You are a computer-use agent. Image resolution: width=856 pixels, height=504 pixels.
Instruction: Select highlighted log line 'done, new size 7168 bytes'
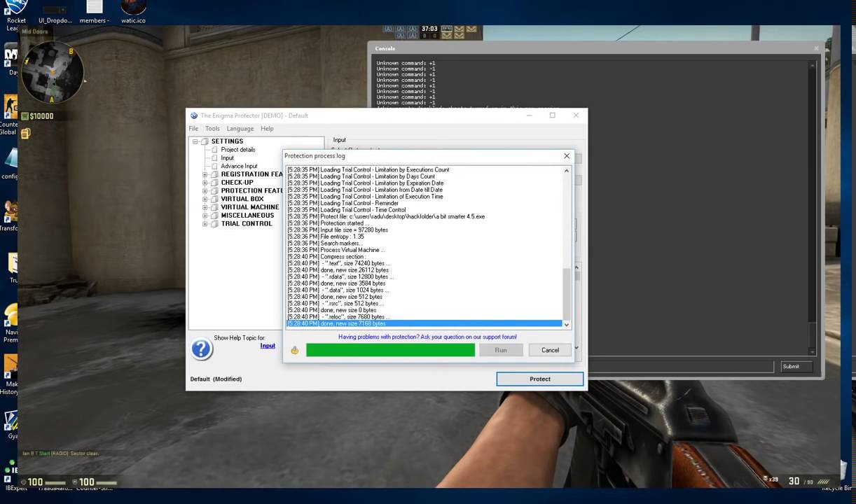click(424, 323)
